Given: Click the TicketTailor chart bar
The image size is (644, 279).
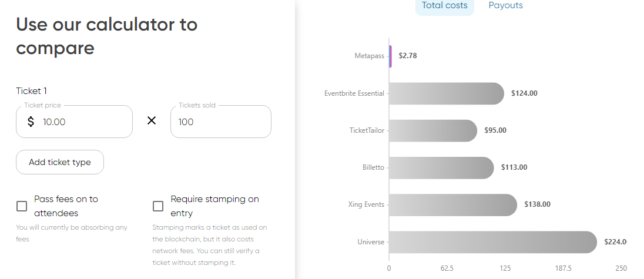Looking at the screenshot, I should (x=432, y=130).
